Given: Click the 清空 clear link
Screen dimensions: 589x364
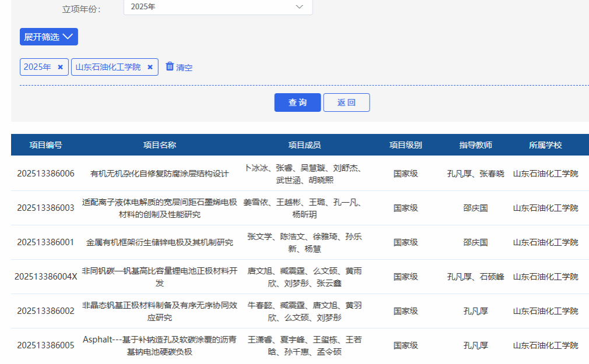Looking at the screenshot, I should pyautogui.click(x=184, y=68).
